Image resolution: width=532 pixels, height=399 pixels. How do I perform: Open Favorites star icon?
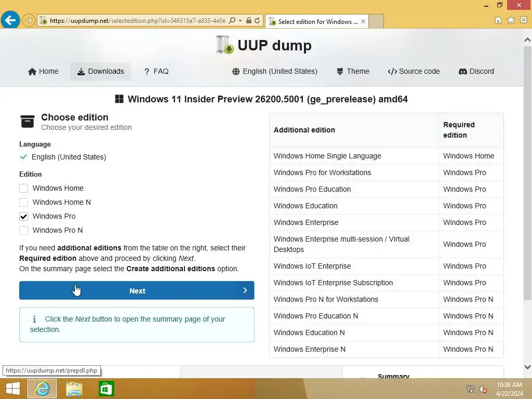coord(511,20)
